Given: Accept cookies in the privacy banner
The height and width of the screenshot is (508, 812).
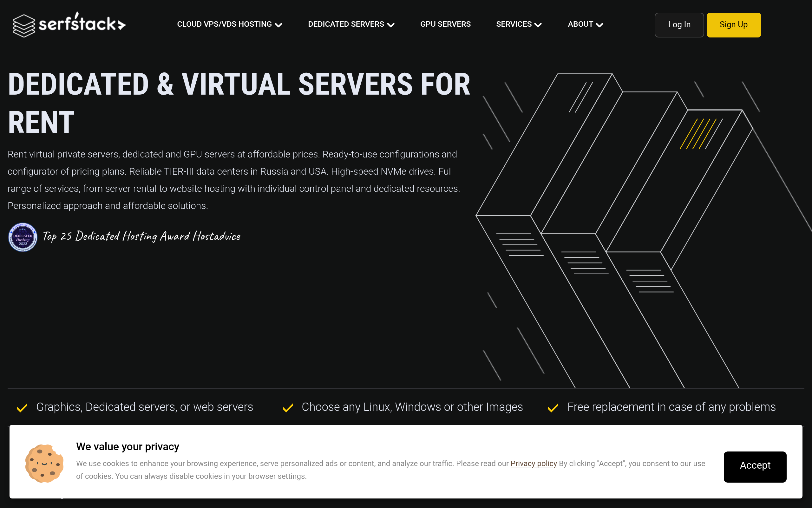Looking at the screenshot, I should [x=755, y=467].
